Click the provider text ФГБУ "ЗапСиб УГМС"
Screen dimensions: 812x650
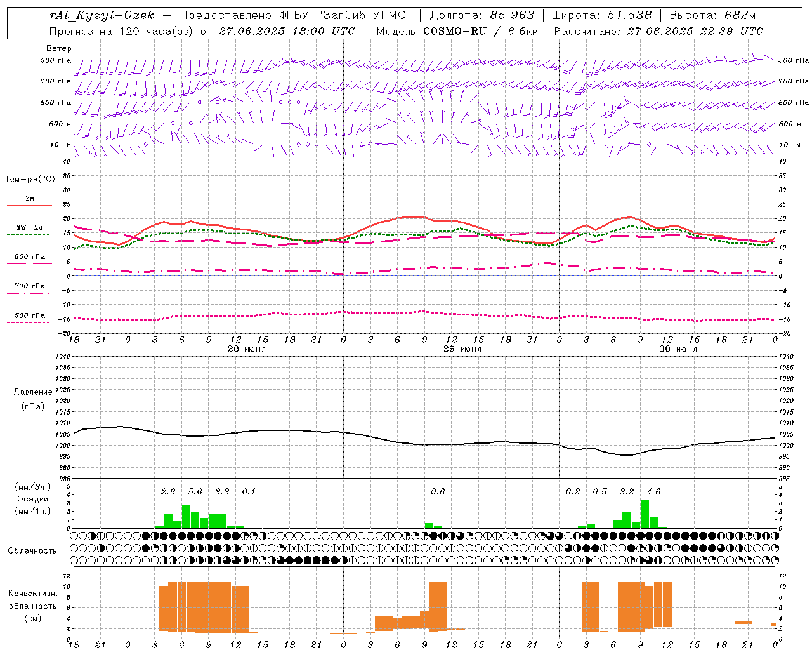click(x=344, y=15)
